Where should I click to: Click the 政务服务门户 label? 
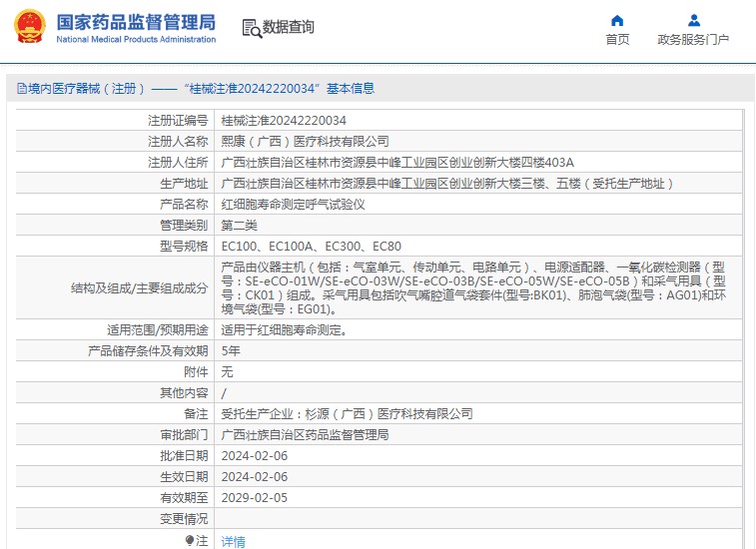tap(693, 40)
